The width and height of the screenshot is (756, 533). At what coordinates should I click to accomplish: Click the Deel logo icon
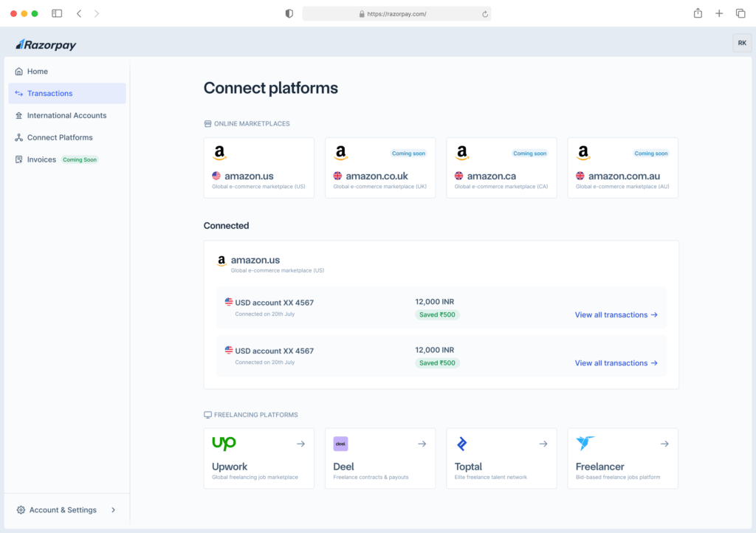(x=340, y=444)
